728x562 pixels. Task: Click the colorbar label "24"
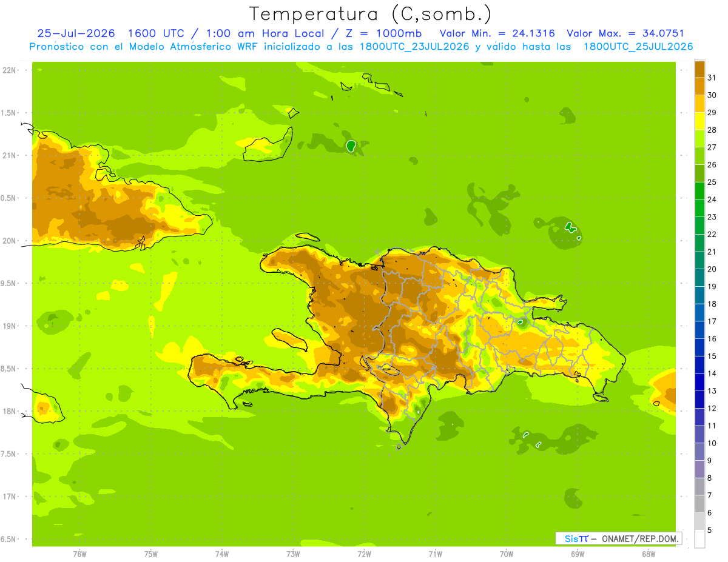(x=712, y=199)
